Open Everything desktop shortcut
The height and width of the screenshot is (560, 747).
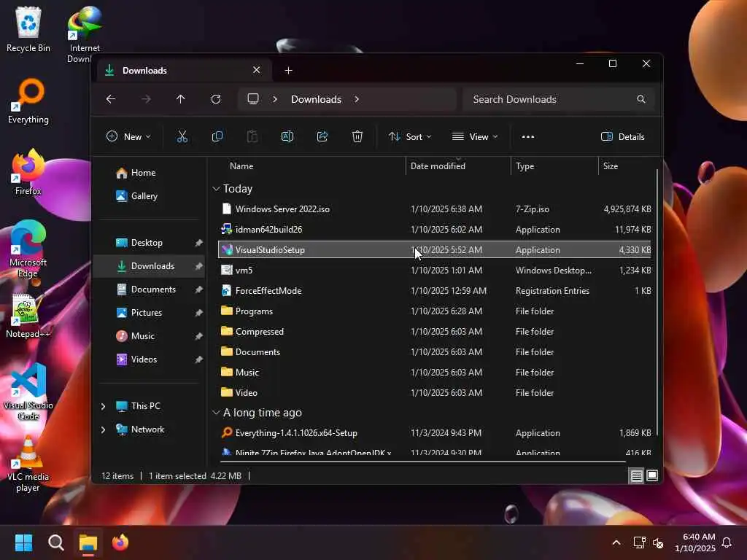click(x=28, y=102)
